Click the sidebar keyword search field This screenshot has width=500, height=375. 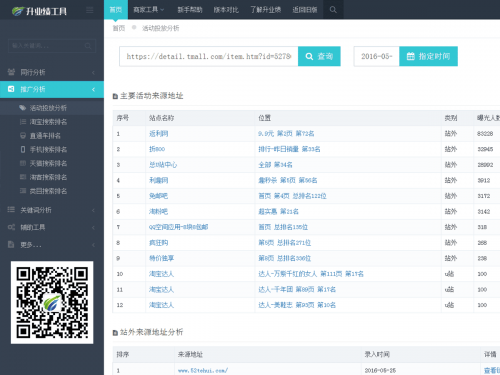[x=52, y=46]
